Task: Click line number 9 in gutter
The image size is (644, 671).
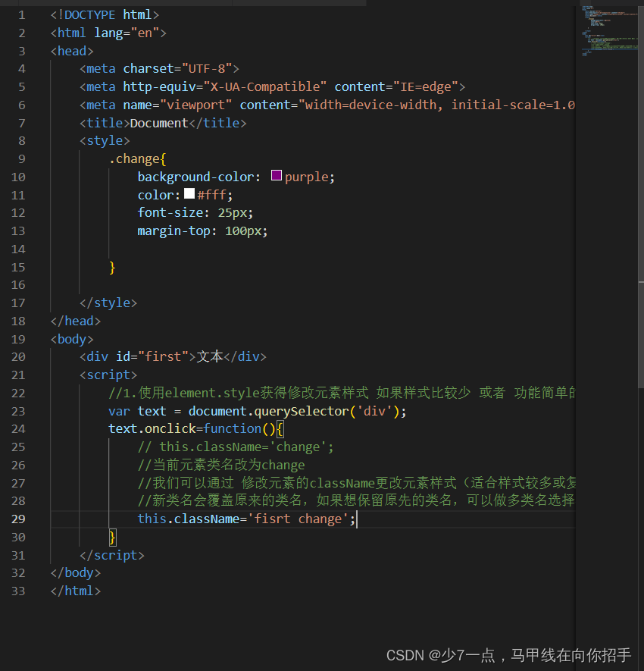Action: tap(22, 159)
